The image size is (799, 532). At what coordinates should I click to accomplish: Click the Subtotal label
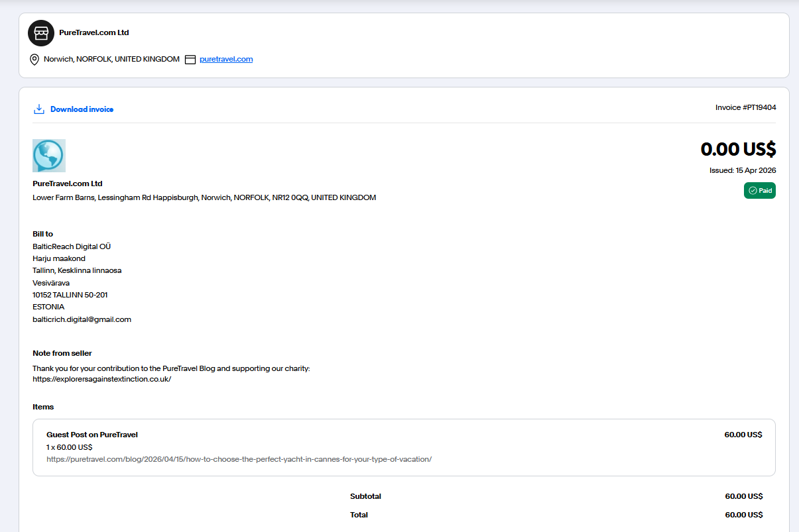[365, 496]
